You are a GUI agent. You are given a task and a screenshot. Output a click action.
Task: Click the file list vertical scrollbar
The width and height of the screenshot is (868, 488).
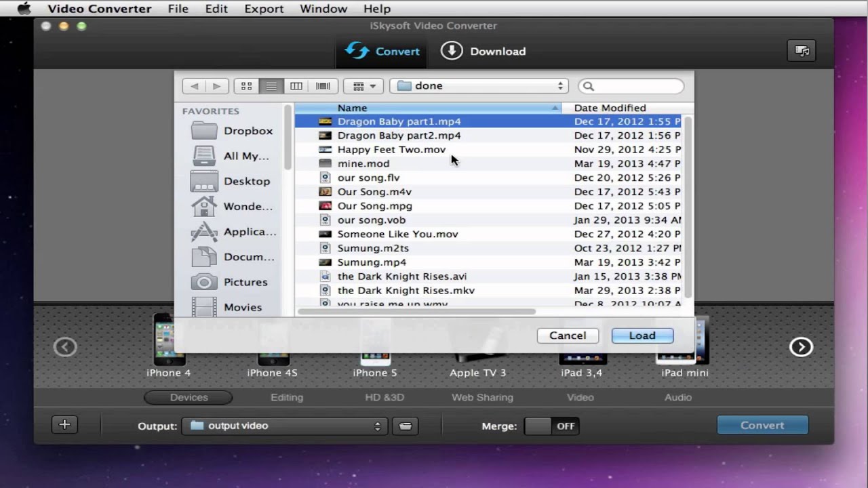[688, 207]
